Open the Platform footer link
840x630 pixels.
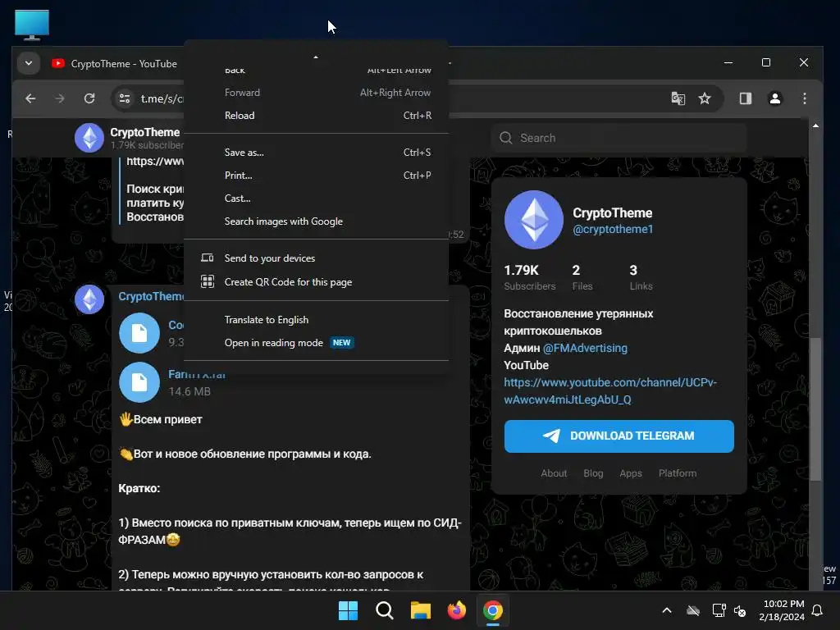[x=678, y=473]
